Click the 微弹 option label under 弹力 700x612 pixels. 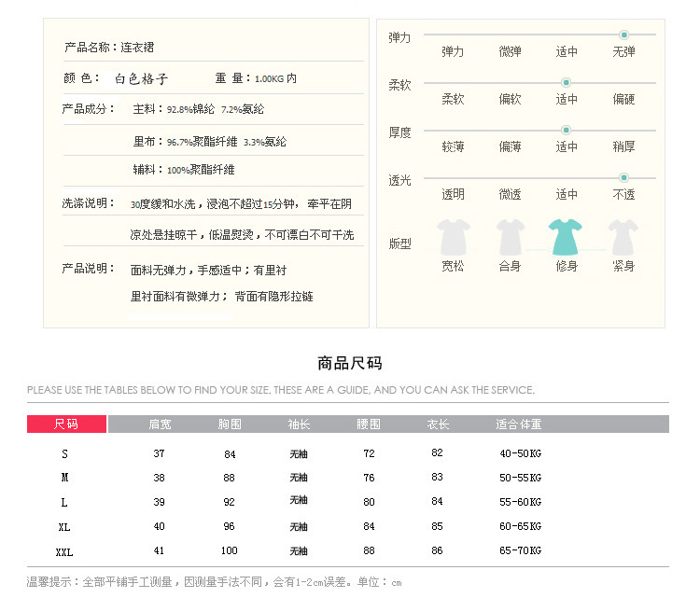510,52
